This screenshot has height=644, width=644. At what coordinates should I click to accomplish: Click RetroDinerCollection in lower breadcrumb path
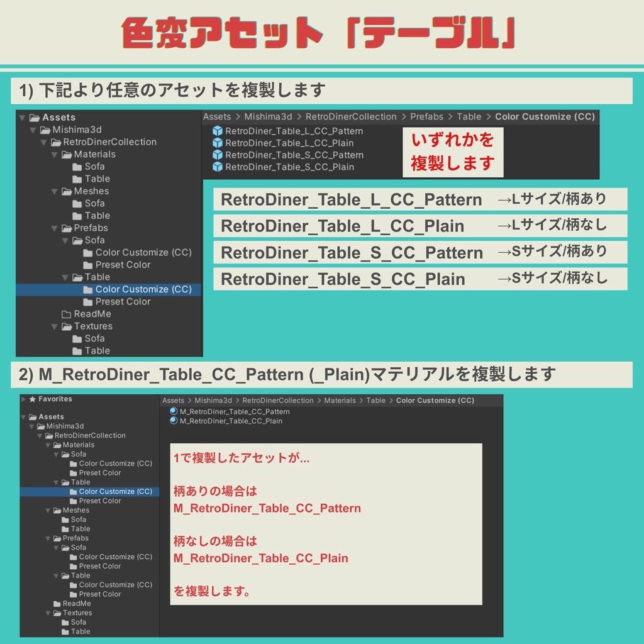pos(277,401)
